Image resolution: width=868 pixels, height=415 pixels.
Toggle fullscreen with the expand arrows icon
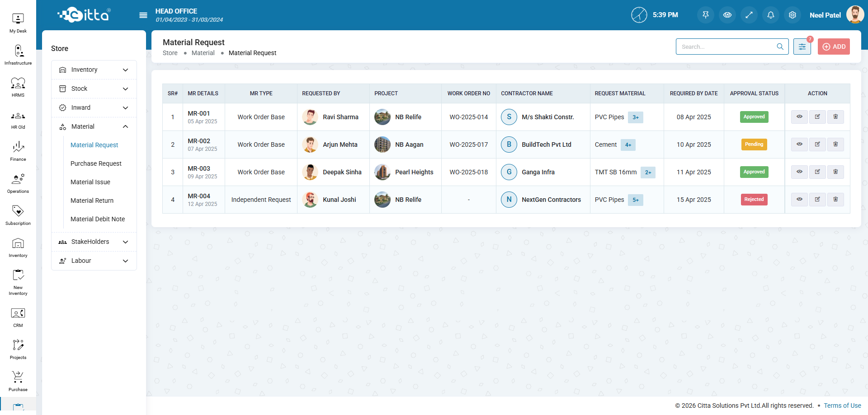(749, 15)
